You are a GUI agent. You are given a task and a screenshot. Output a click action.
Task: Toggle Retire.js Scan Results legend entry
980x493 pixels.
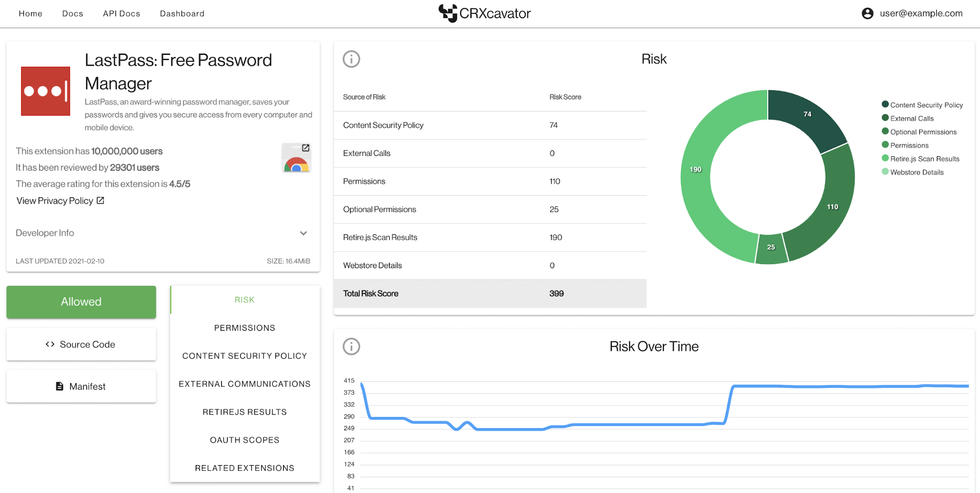click(x=920, y=158)
